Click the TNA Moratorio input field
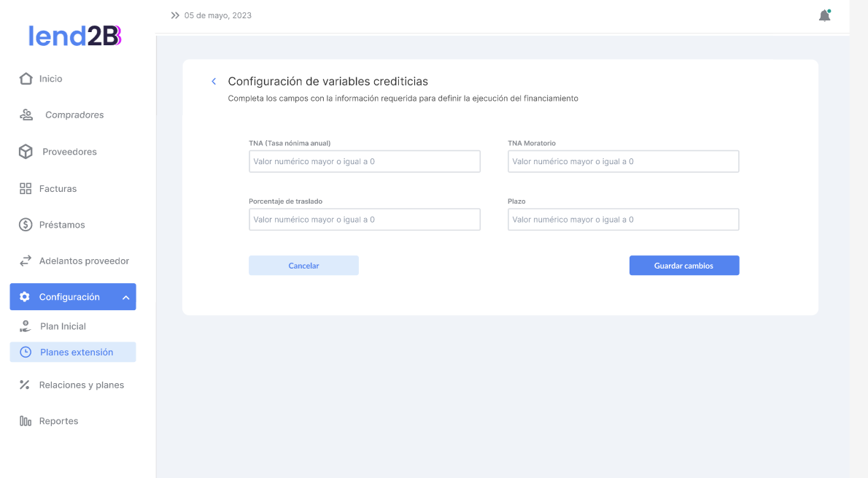Viewport: 868px width, 478px height. (x=623, y=161)
